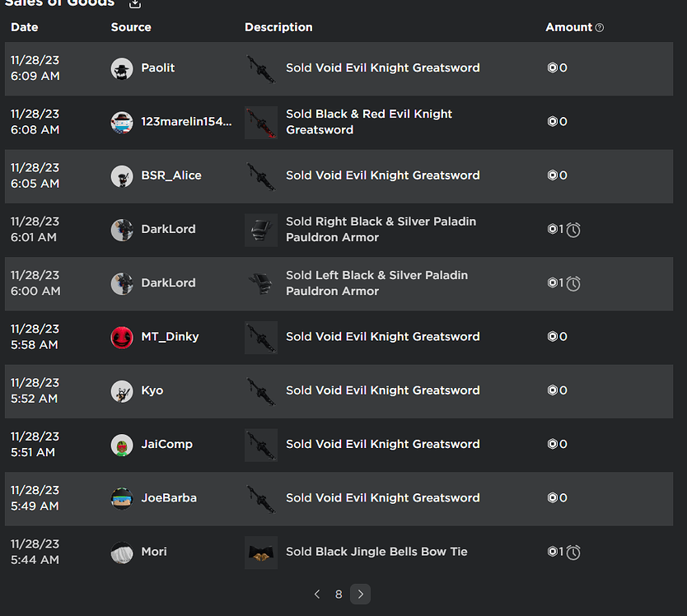
Task: Go to the next page of sales
Action: 360,594
